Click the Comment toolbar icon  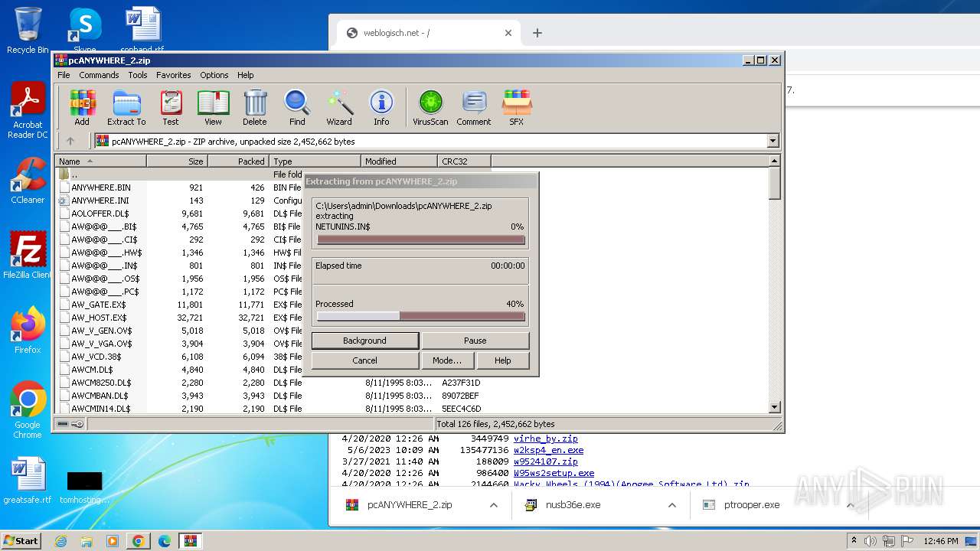point(474,107)
